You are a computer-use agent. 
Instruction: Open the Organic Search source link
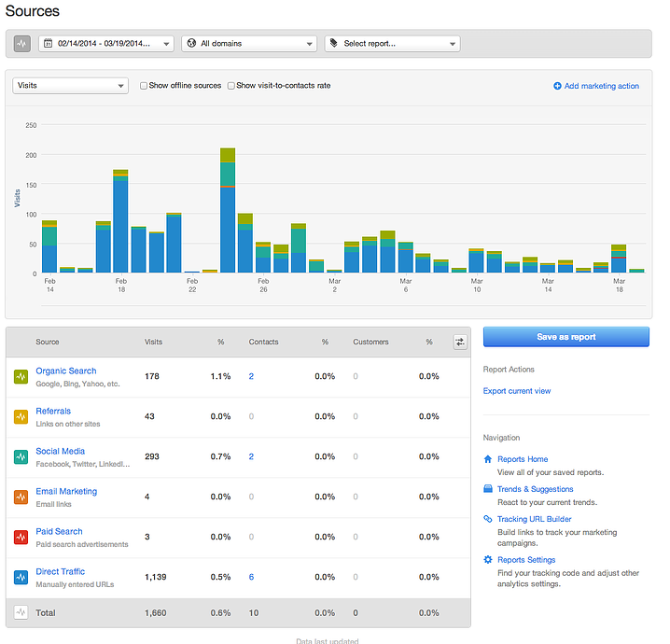pos(66,371)
